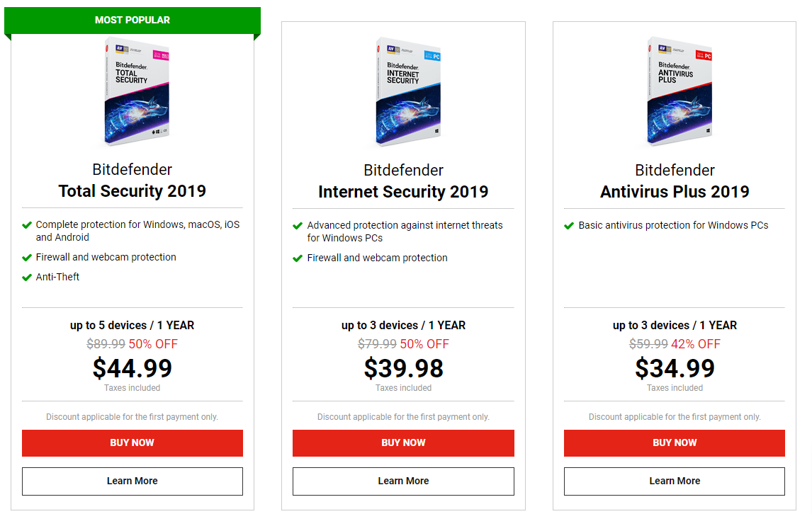812x514 pixels.
Task: Click checkmark next to Total Security firewall feature
Action: point(27,258)
